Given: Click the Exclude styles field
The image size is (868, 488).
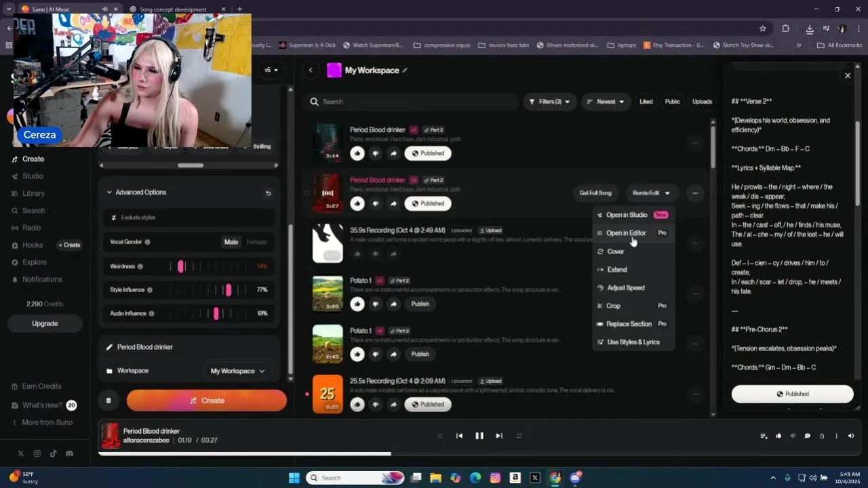Looking at the screenshot, I should tap(189, 218).
